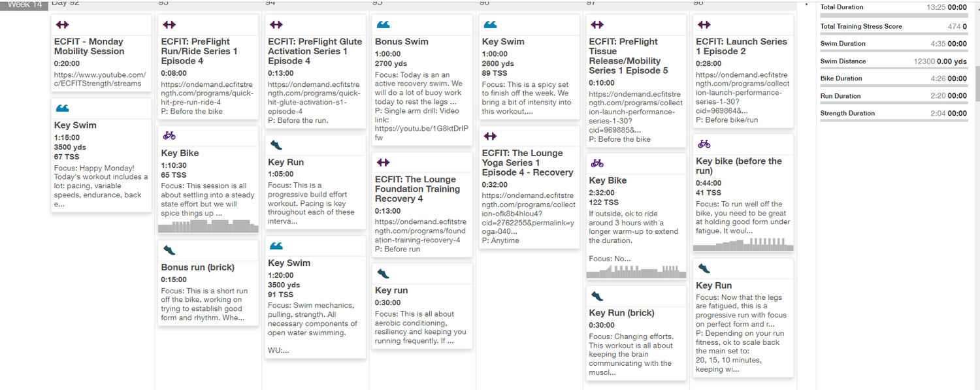This screenshot has width=980, height=390.
Task: Click Strength Duration summary row
Action: pyautogui.click(x=894, y=115)
